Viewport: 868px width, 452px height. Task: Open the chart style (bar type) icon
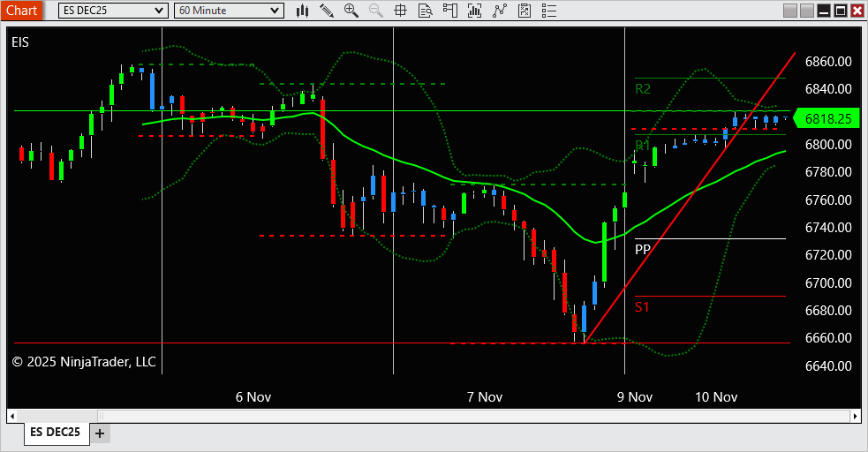[x=302, y=11]
